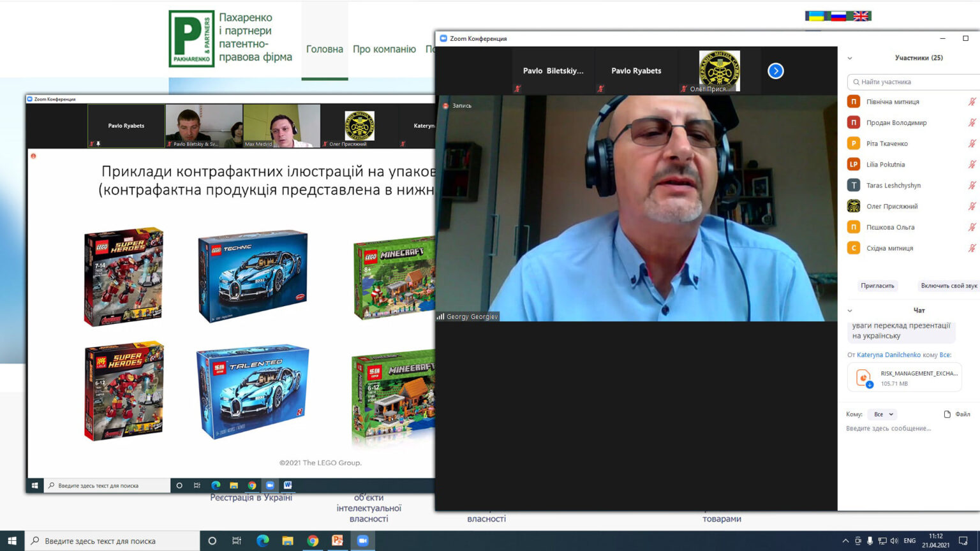Image resolution: width=980 pixels, height=551 pixels.
Task: Show hidden tray icons chevron
Action: [x=845, y=541]
